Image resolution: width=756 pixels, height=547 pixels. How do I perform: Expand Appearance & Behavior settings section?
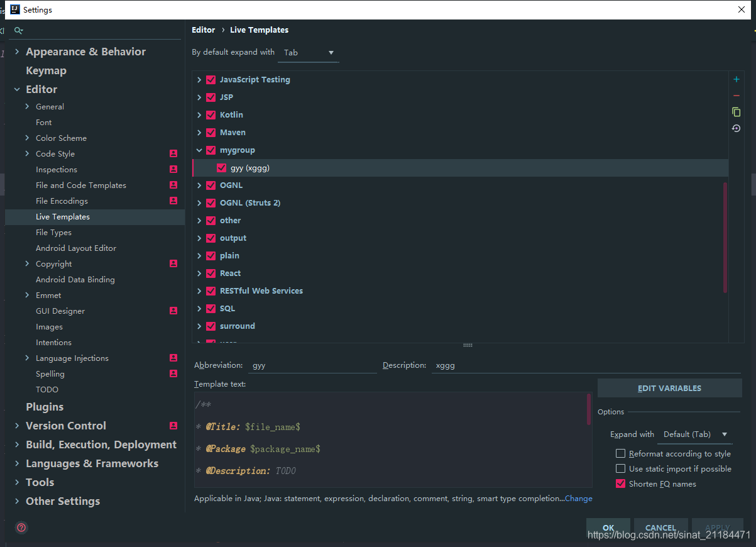tap(17, 52)
